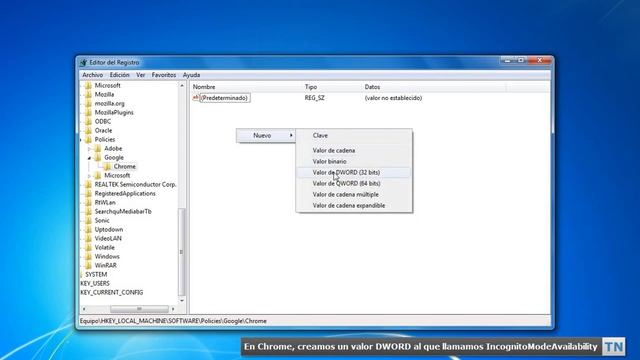Click the SearchquMediabarTb folder icon
Image resolution: width=640 pixels, height=360 pixels.
pos(88,211)
